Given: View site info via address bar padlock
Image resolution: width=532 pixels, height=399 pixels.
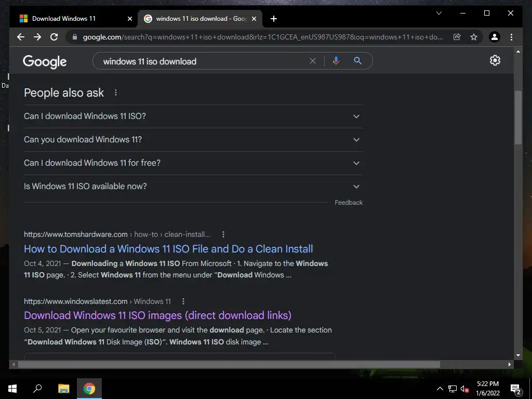Looking at the screenshot, I should 75,37.
